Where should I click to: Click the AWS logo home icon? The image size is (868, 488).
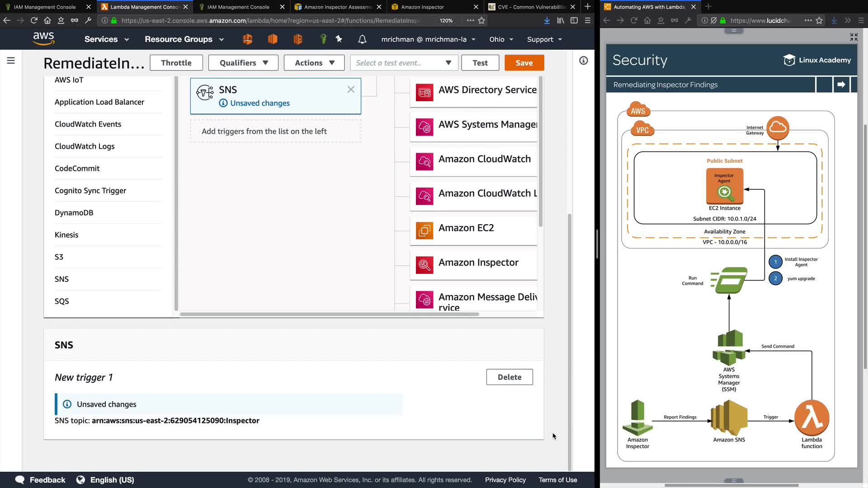[x=44, y=39]
